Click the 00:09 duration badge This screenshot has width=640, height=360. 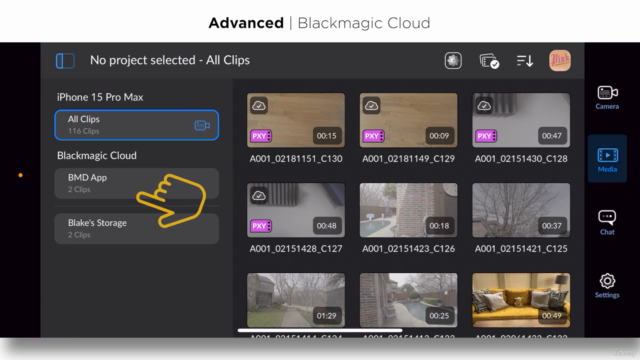439,136
